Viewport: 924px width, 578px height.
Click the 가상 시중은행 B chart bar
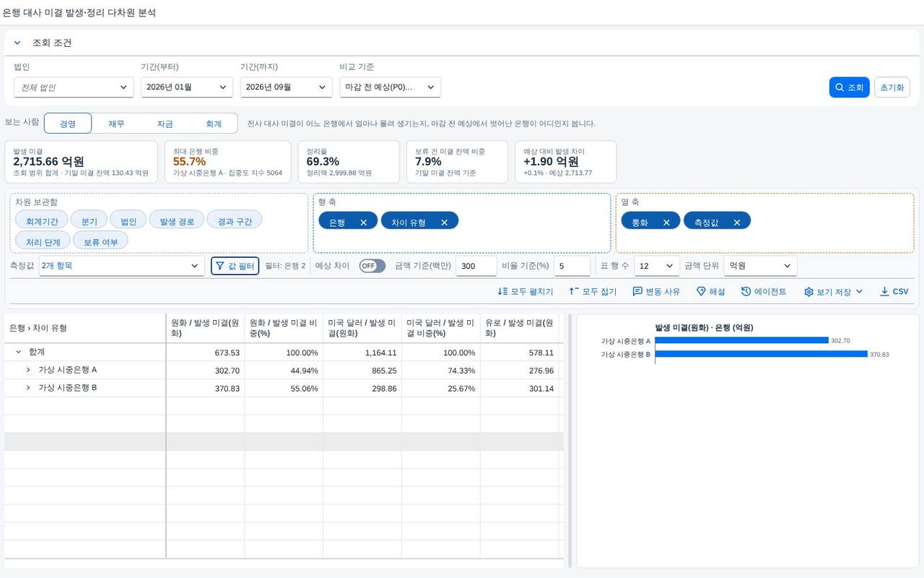(761, 354)
